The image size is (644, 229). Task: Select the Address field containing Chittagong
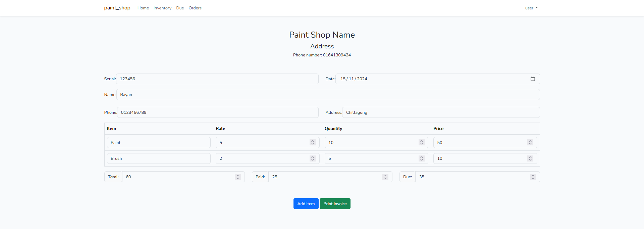point(440,112)
